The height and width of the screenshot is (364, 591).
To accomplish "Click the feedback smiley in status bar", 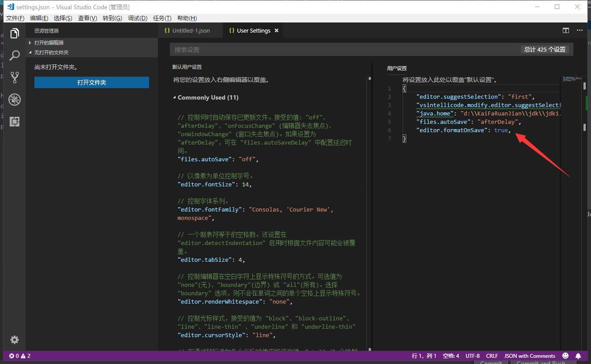I will tap(565, 356).
